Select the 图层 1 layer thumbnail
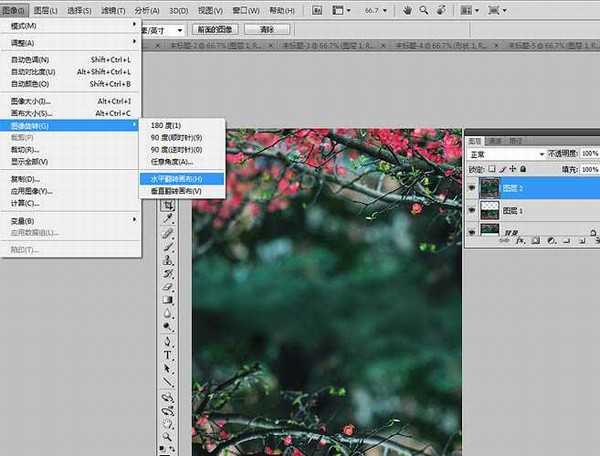Viewport: 600px width, 456px height. pos(490,211)
